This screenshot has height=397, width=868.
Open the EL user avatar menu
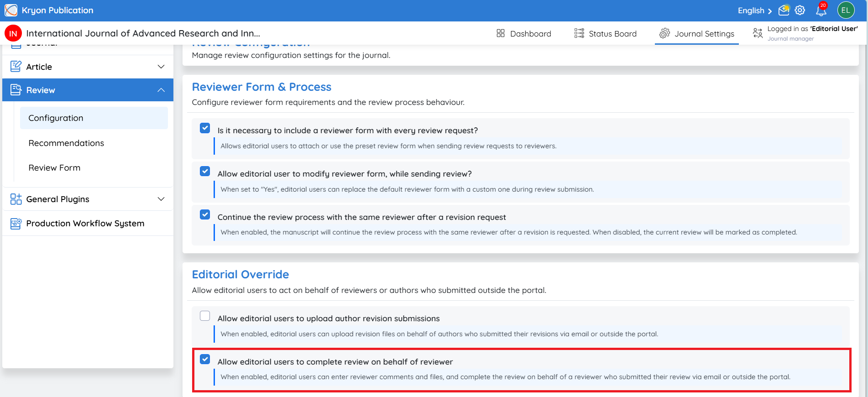[x=846, y=10]
